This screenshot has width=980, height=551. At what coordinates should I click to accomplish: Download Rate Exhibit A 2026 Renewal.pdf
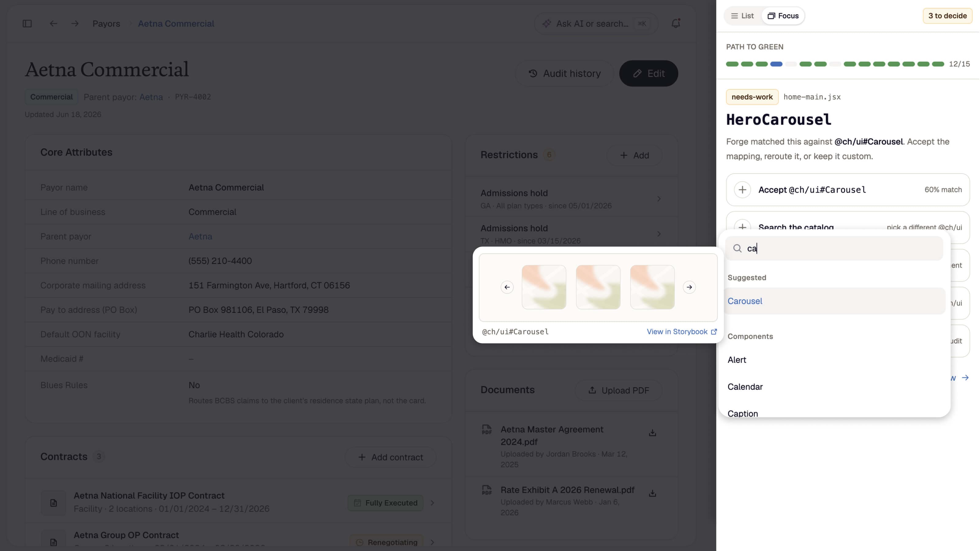click(x=652, y=493)
